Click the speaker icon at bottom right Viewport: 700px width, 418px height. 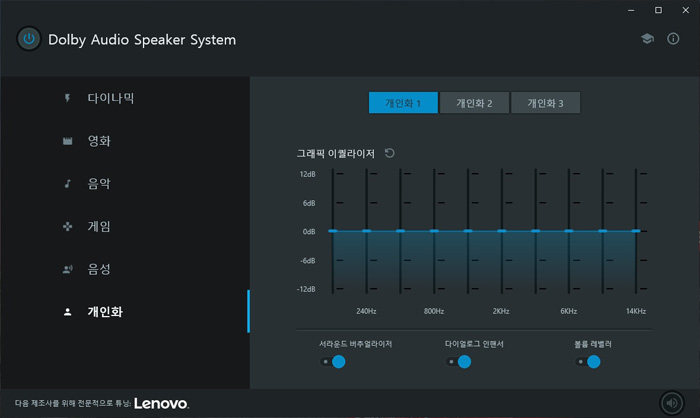(672, 403)
